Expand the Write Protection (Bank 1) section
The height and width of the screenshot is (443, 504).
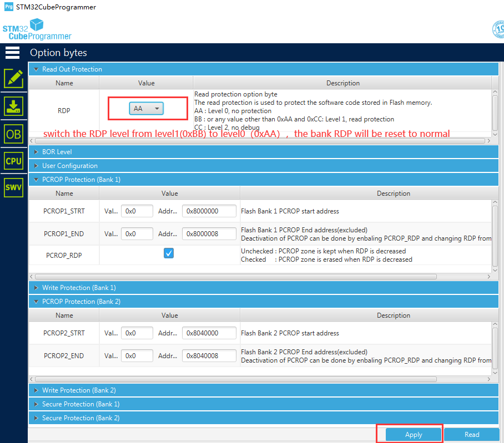click(x=264, y=288)
